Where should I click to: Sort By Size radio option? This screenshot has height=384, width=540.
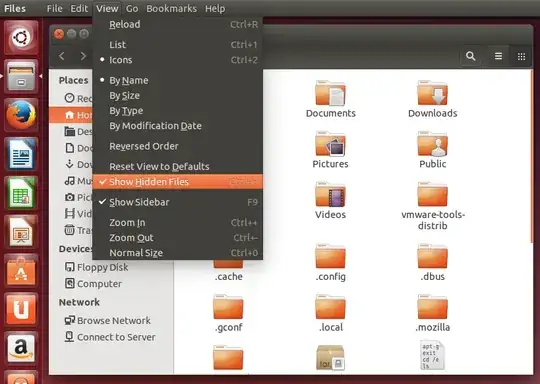(x=178, y=96)
